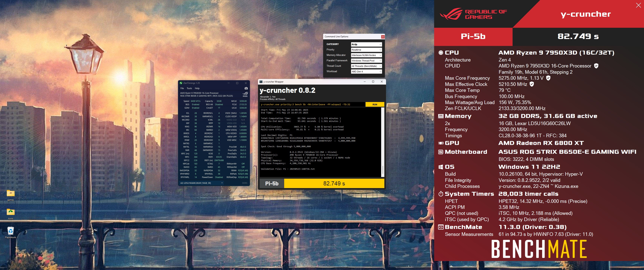This screenshot has width=644, height=270.
Task: Open the Workload dropdown showing AMD Zen 4
Action: pyautogui.click(x=366, y=72)
